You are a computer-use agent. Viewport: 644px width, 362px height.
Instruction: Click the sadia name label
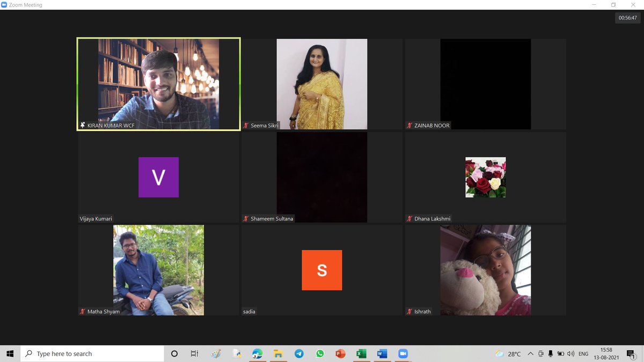[x=250, y=312]
